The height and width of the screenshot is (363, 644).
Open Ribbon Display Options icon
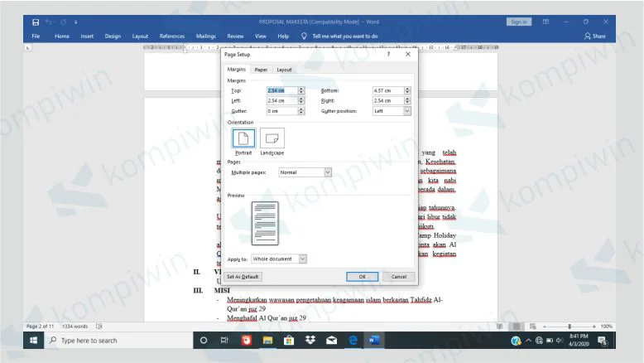coord(545,22)
